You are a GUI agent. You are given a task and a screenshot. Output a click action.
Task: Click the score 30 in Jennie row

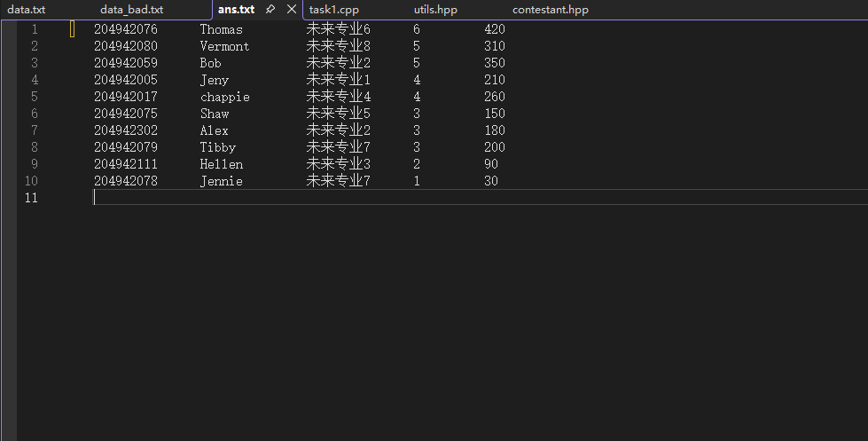click(491, 181)
